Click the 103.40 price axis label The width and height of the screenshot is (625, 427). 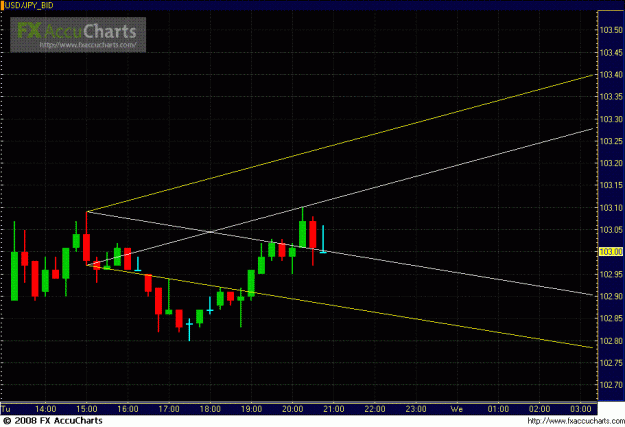click(611, 75)
